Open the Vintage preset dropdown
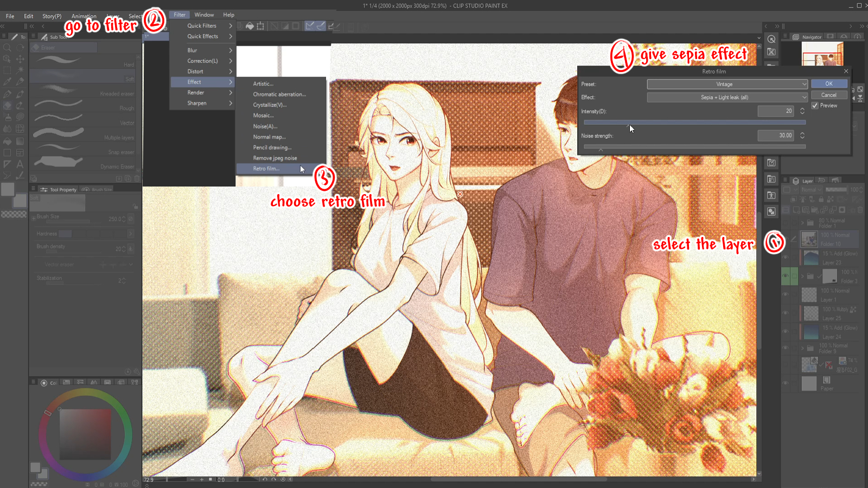The height and width of the screenshot is (488, 868). coord(727,84)
